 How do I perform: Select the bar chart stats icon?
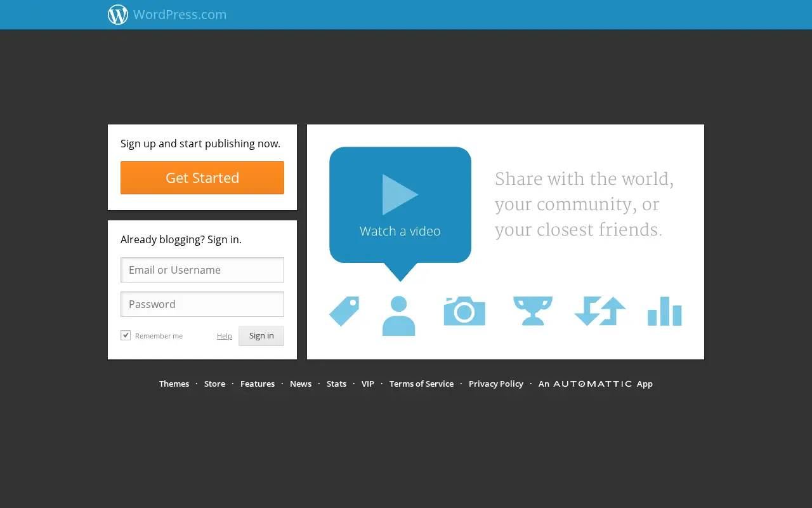665,311
